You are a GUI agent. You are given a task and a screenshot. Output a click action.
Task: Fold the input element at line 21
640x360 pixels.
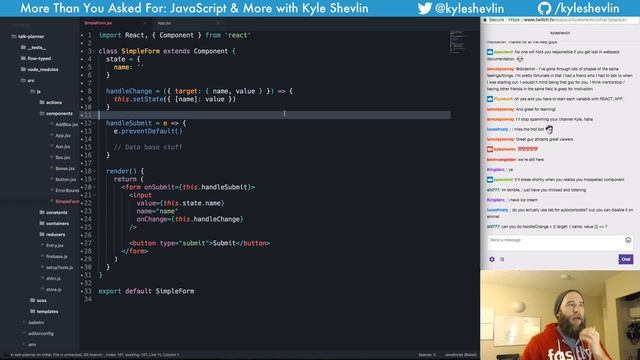click(94, 196)
